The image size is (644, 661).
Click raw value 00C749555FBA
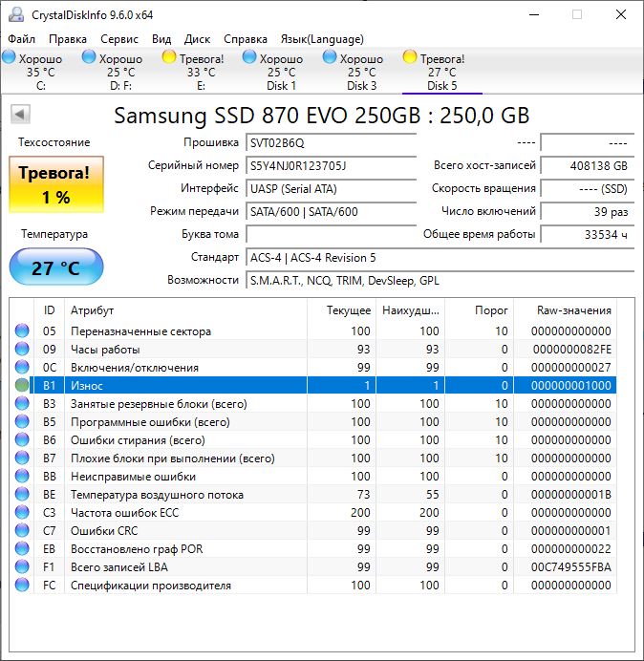coord(571,567)
